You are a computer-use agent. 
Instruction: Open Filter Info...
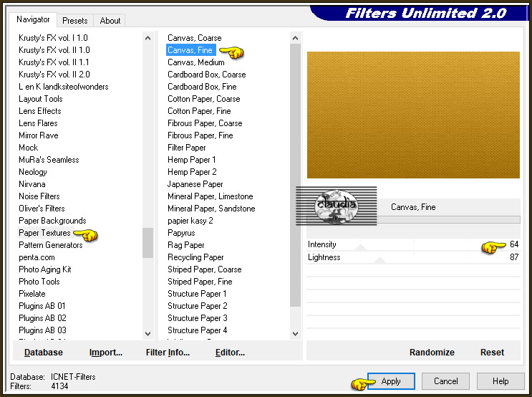coord(168,353)
